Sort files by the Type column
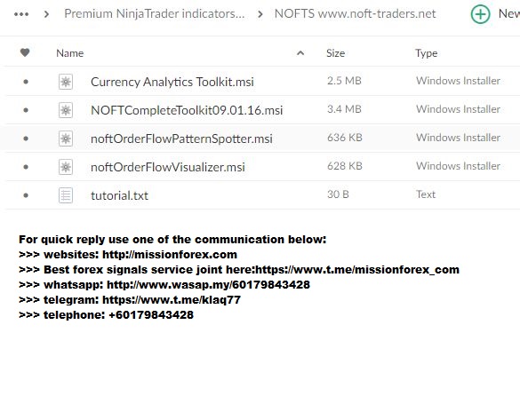 coord(426,53)
